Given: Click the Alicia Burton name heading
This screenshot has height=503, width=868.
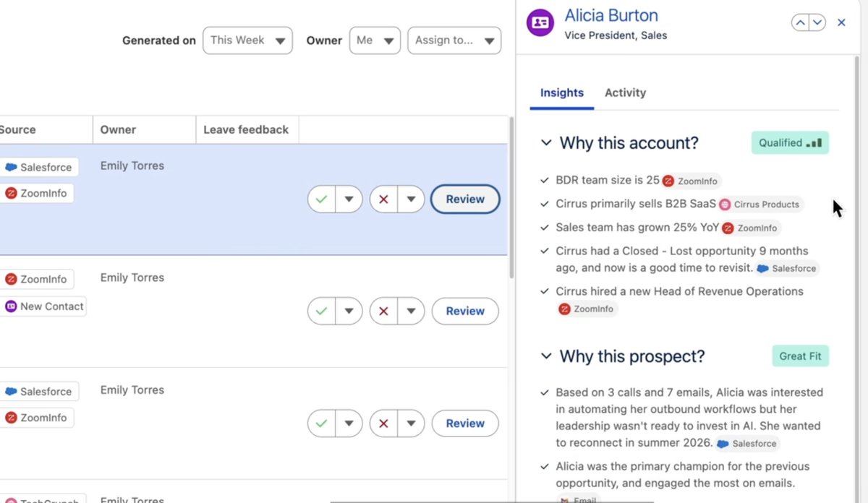Looking at the screenshot, I should 611,16.
